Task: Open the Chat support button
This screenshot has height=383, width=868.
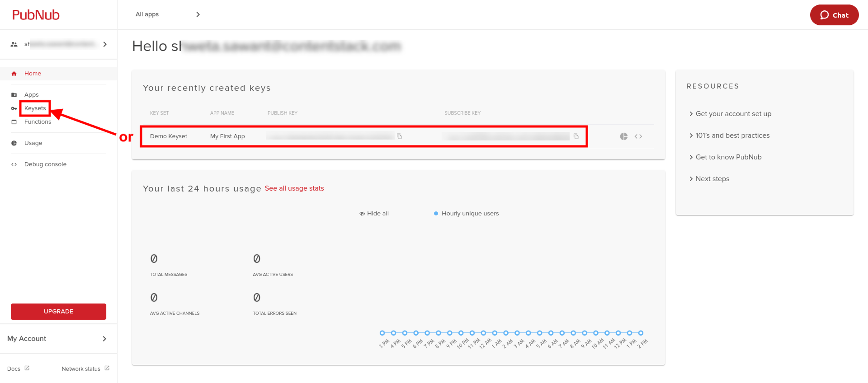Action: [x=834, y=15]
